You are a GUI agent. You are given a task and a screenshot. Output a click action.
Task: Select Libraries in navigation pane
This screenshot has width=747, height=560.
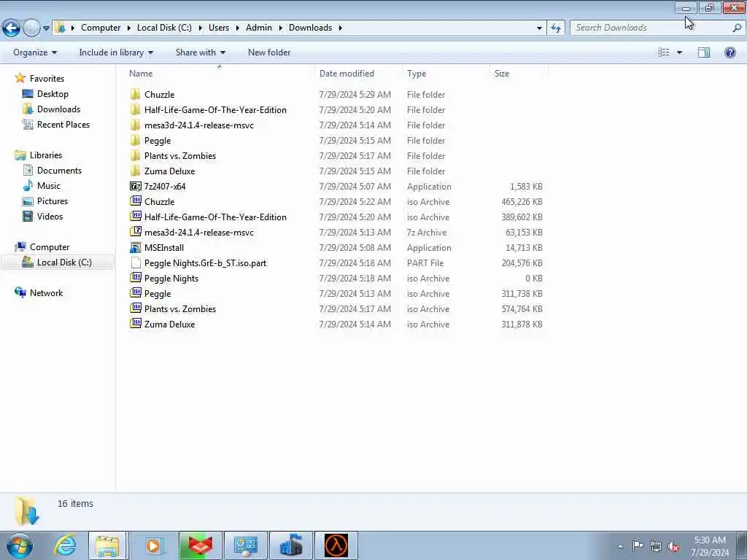(x=46, y=155)
